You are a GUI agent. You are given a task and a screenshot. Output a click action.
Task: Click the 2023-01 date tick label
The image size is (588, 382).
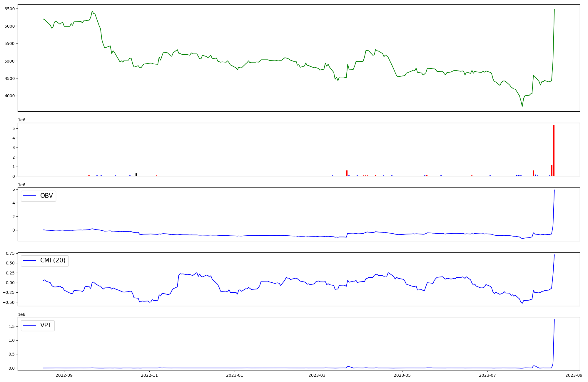pyautogui.click(x=235, y=375)
